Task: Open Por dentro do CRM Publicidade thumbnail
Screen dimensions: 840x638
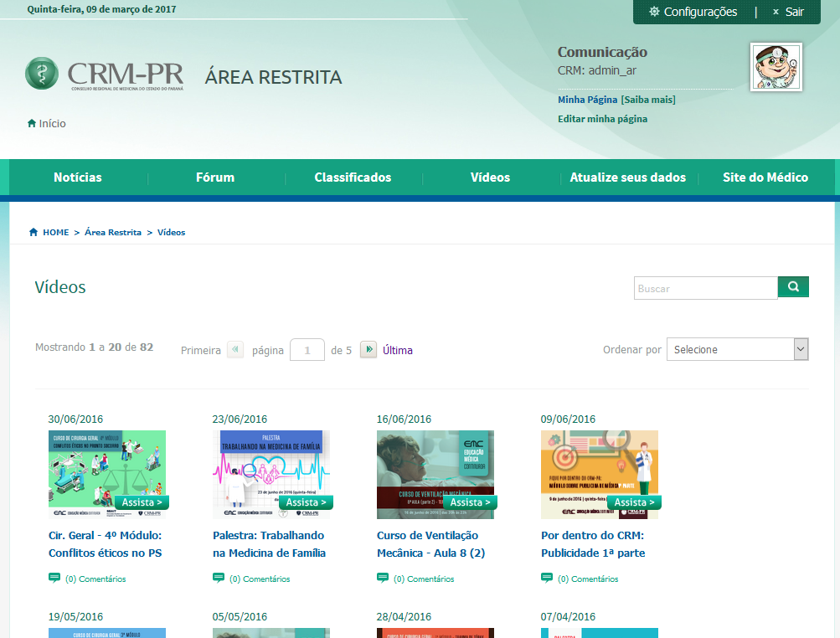Action: pos(600,475)
